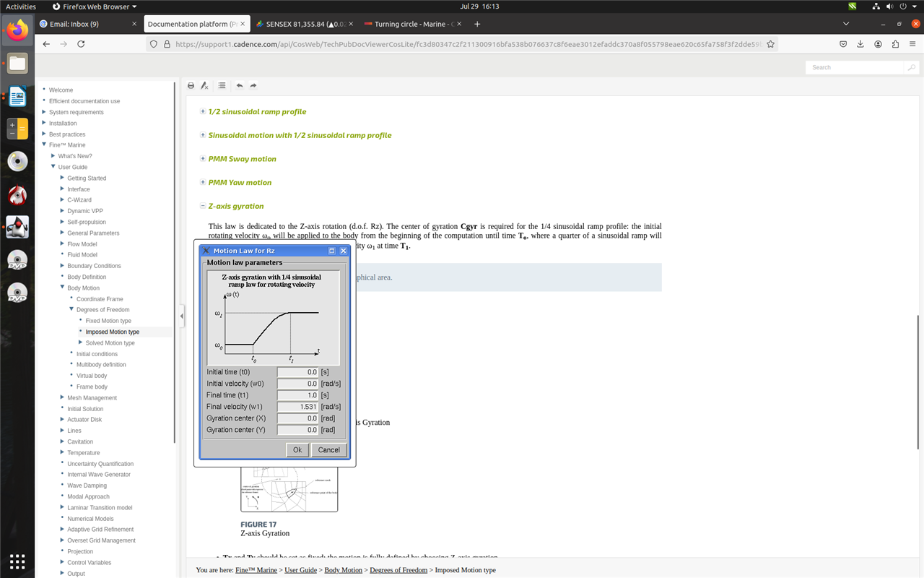
Task: Select Initial conditions in the tree
Action: [97, 354]
